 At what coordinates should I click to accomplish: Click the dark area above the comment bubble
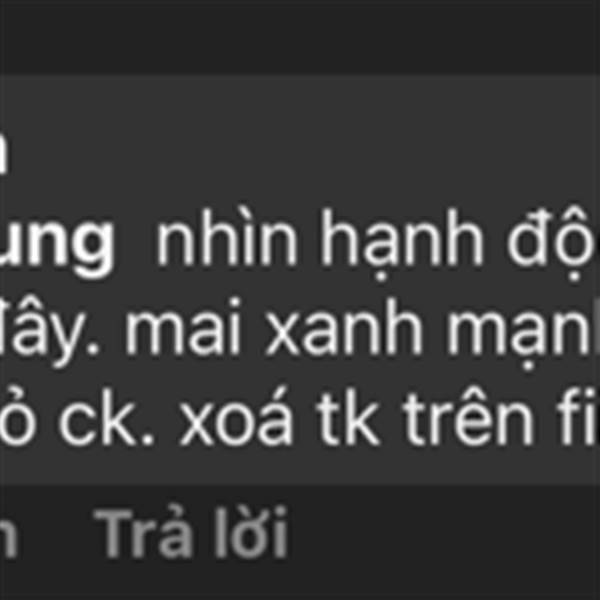coord(300,37)
